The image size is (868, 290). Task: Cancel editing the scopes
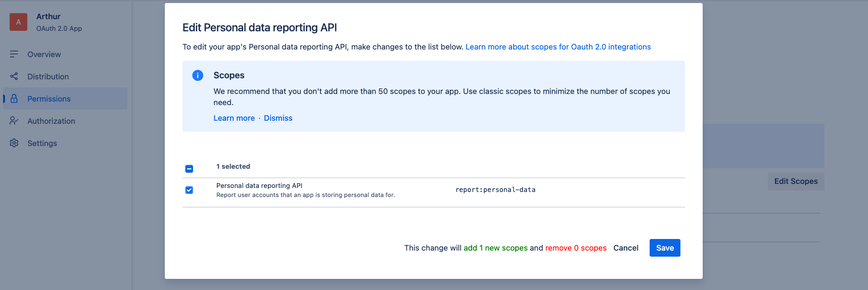coord(625,248)
